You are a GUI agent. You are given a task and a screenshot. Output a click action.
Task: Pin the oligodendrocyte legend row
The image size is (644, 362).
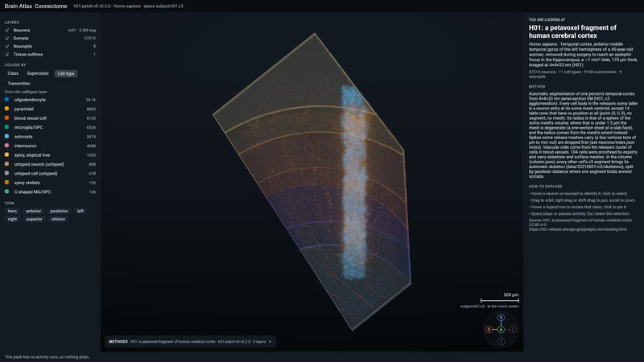coord(50,100)
